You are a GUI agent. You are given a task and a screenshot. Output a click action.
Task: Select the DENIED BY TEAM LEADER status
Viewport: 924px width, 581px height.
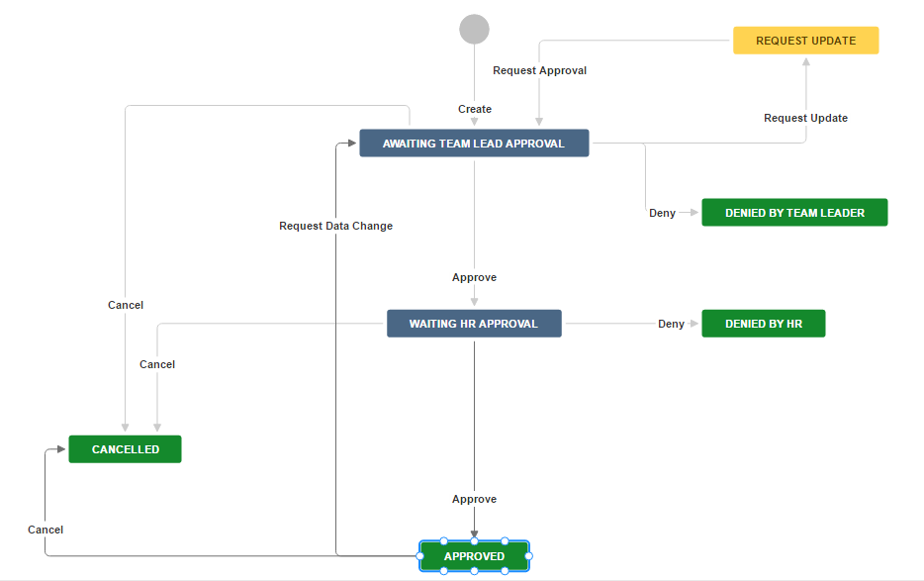pyautogui.click(x=794, y=213)
